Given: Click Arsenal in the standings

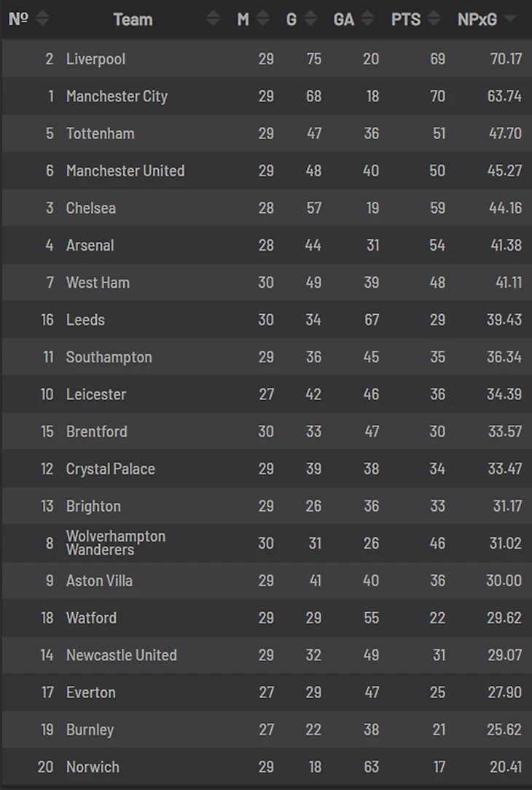Looking at the screenshot, I should [x=90, y=245].
